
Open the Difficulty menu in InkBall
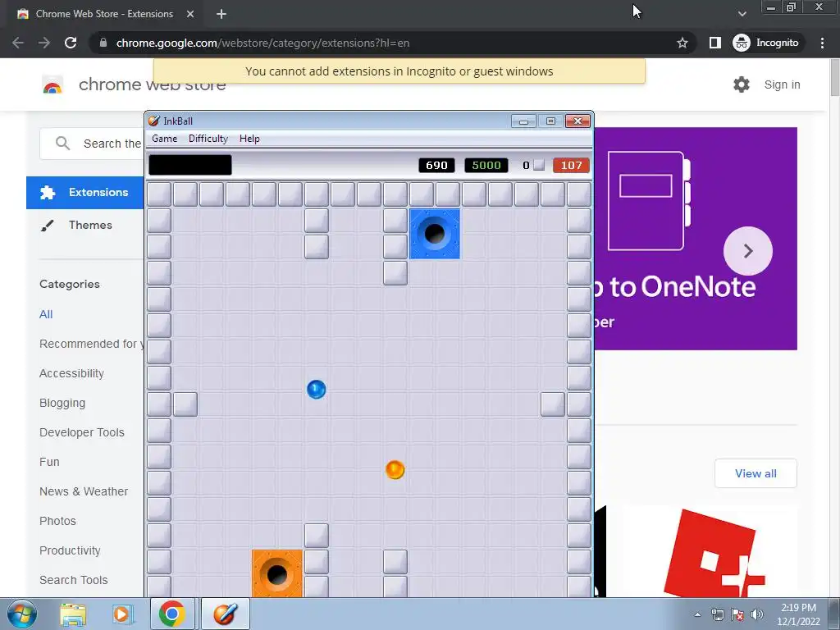[x=208, y=139]
